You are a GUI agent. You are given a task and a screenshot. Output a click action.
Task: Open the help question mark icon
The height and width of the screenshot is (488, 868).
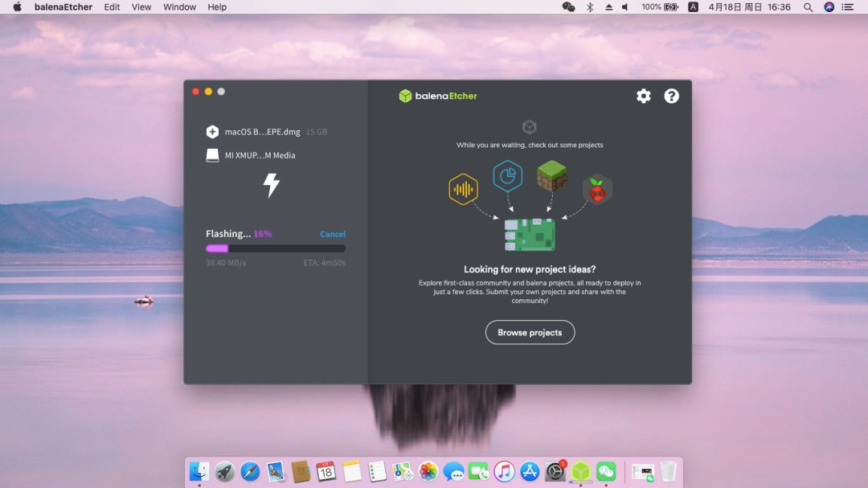pos(671,96)
